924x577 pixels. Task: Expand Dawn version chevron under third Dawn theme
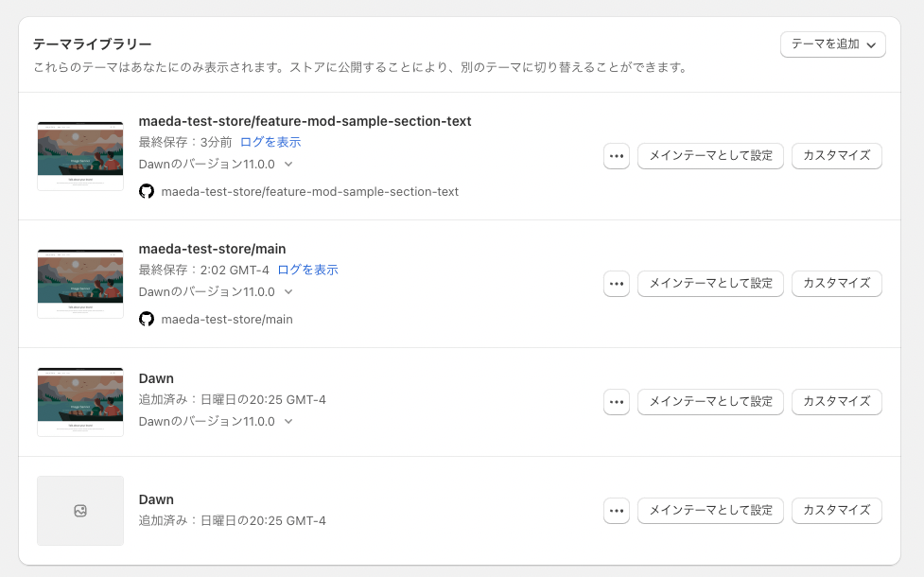click(x=288, y=422)
